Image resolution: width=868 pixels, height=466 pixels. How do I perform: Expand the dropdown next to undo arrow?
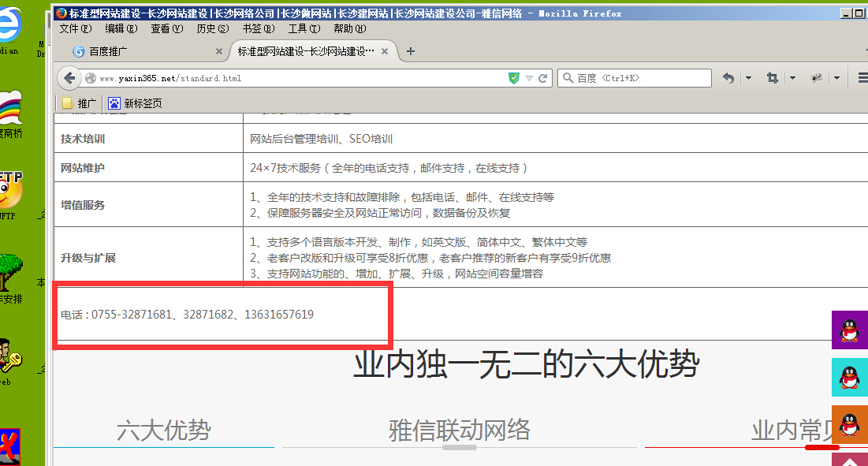[x=748, y=78]
